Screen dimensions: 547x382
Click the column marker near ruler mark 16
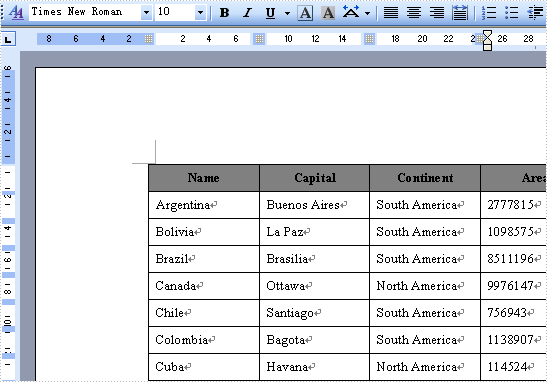click(x=369, y=39)
